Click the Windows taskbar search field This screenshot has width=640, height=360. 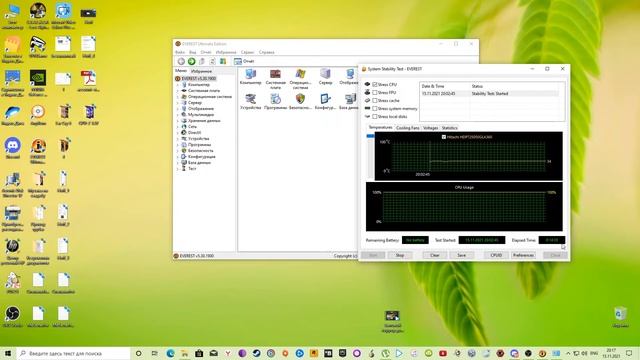(73, 353)
